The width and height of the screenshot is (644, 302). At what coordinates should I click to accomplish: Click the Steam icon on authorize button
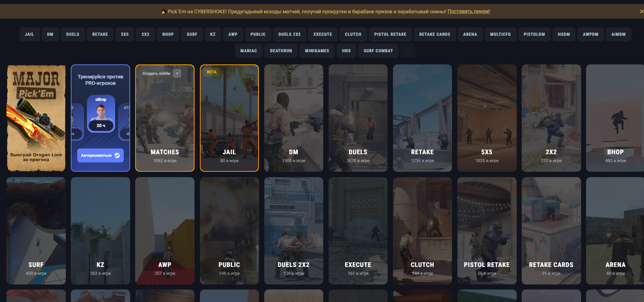[x=117, y=155]
